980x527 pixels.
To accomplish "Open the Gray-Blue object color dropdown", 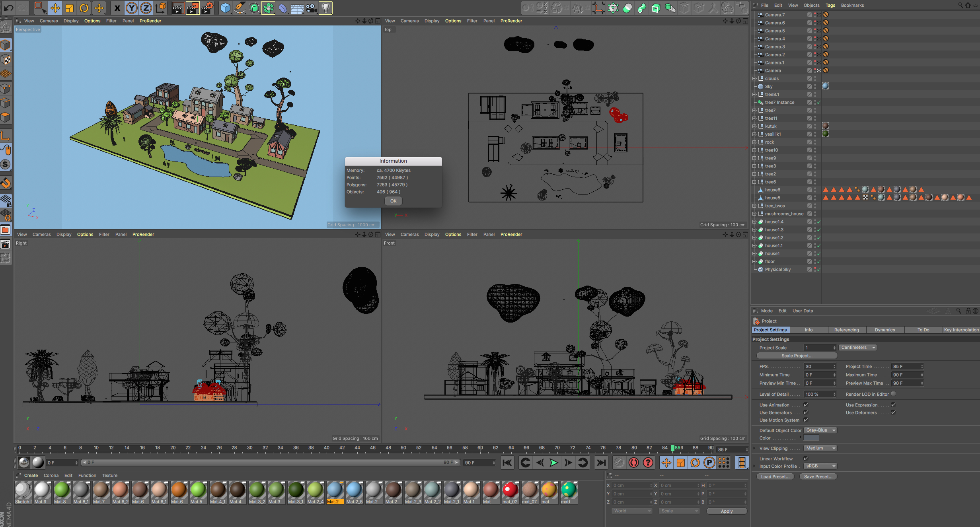I will coord(820,430).
